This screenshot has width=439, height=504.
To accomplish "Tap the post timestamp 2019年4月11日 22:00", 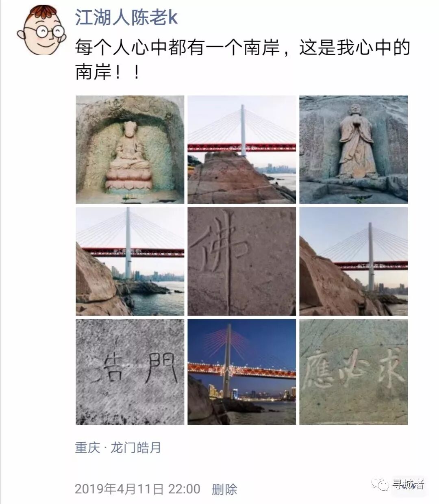I will 137,489.
